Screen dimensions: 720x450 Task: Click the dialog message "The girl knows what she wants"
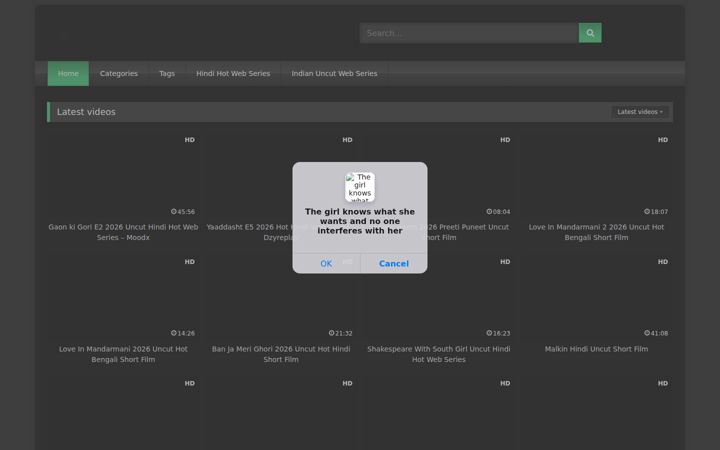(360, 221)
